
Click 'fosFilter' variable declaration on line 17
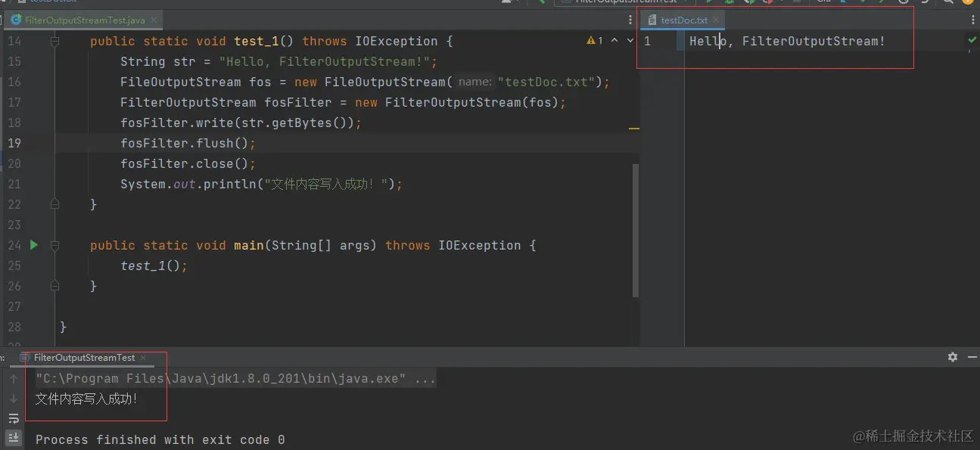click(297, 102)
